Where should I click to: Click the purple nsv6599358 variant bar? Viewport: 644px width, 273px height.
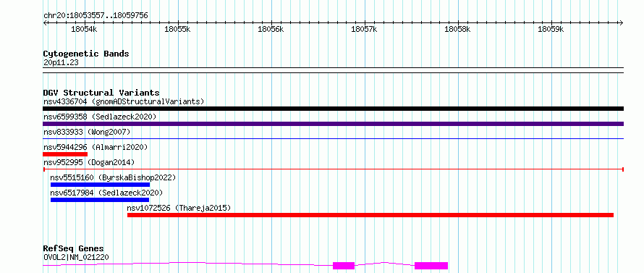coord(333,124)
